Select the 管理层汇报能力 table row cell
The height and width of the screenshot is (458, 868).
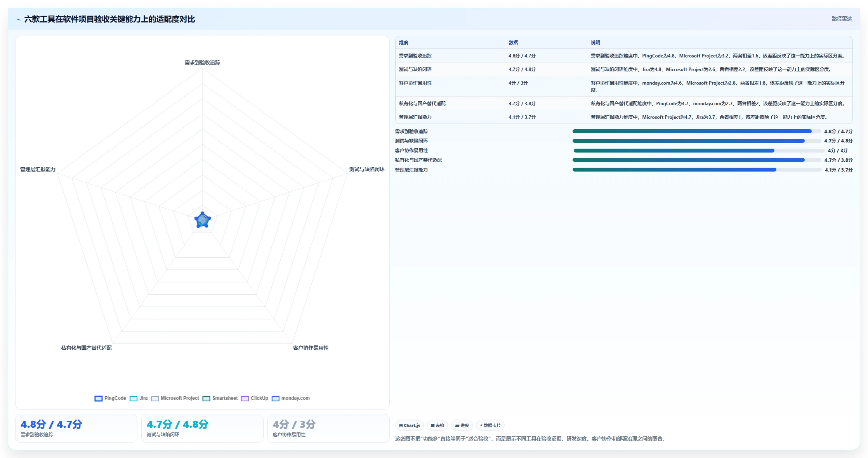coord(415,117)
